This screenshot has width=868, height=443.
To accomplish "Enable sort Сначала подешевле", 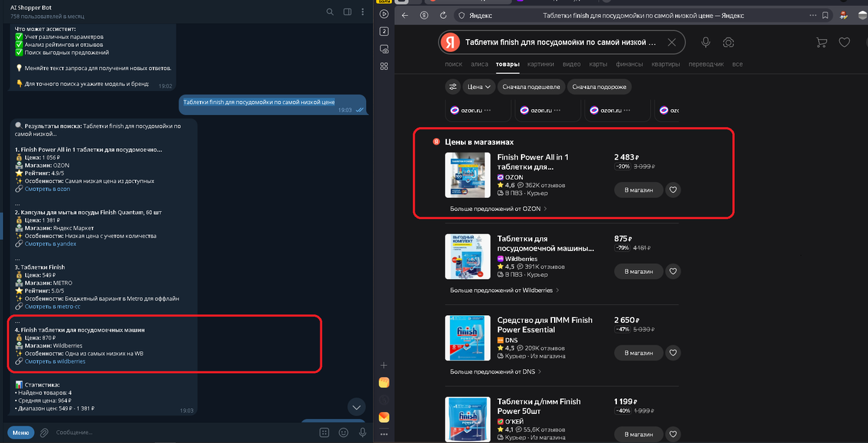I will tap(531, 87).
